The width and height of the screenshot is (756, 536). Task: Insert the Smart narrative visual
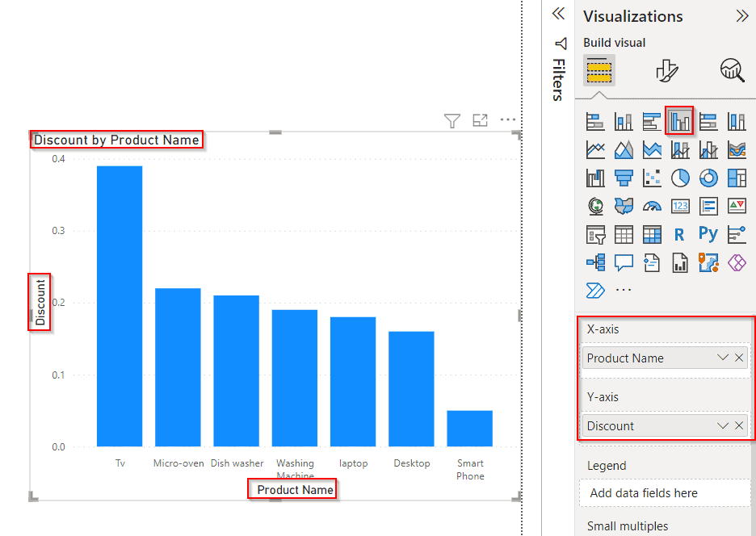pos(652,263)
